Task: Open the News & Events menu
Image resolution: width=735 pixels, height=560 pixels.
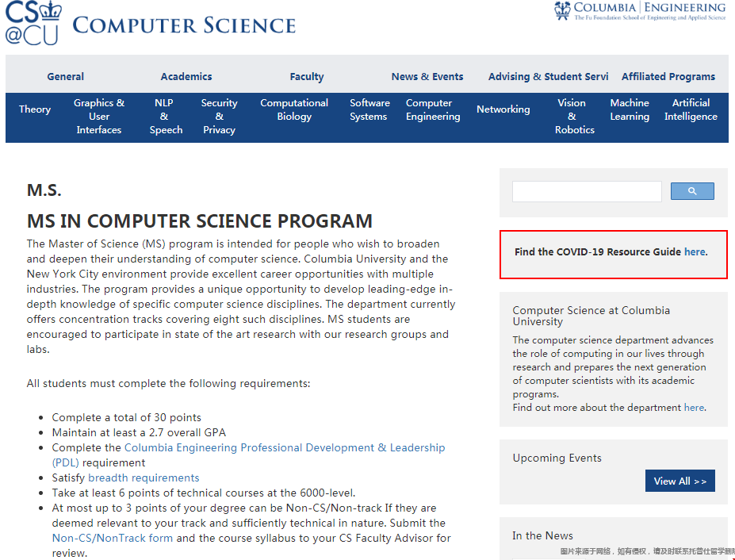Action: 427,77
